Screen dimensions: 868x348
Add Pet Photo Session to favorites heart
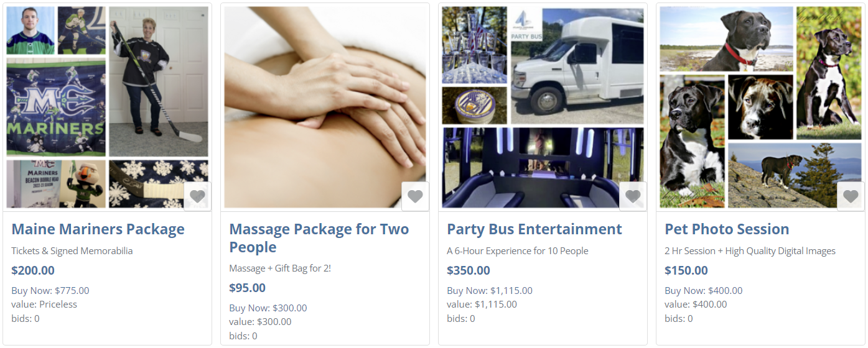coord(851,196)
